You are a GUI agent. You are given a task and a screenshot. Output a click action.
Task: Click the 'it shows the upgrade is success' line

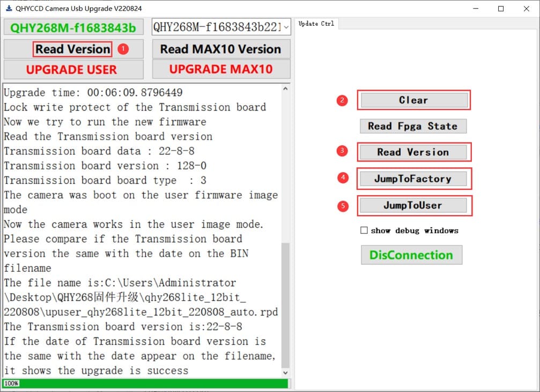point(96,371)
